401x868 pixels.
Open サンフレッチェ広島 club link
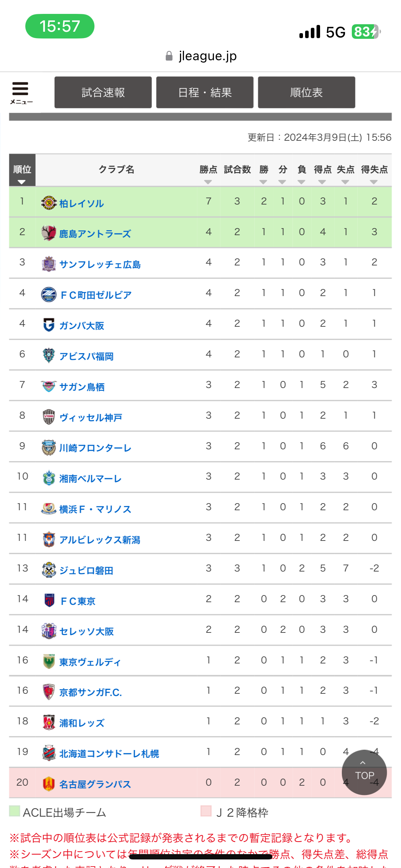[x=100, y=264]
